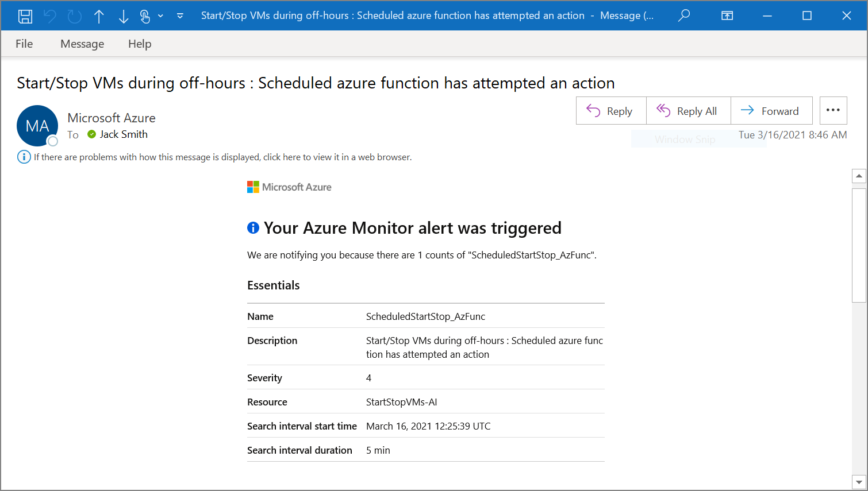The width and height of the screenshot is (868, 491).
Task: Click the view in web browser info bar
Action: pos(222,157)
